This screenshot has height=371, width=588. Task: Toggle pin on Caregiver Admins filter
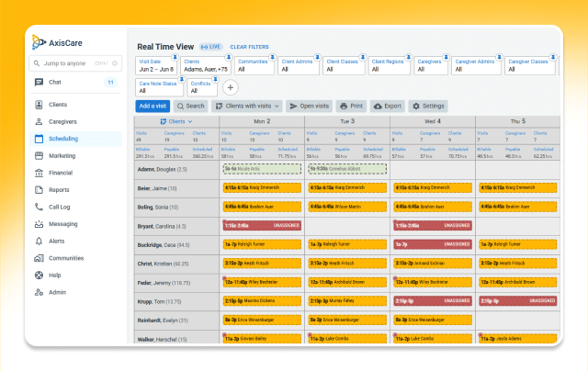[x=499, y=57]
